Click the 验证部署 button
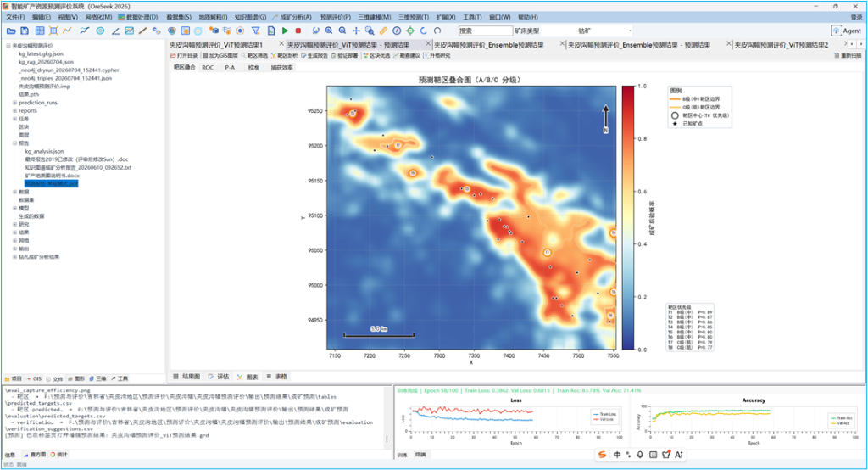 coord(344,55)
